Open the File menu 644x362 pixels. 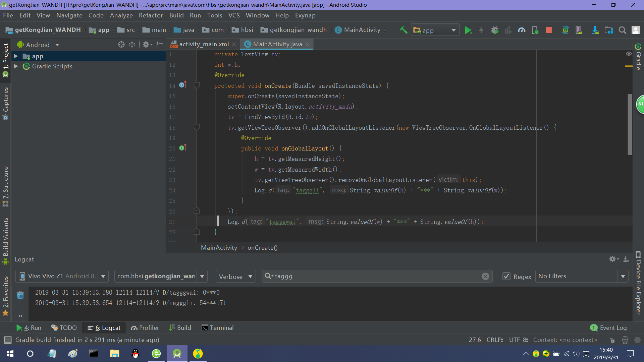click(8, 15)
